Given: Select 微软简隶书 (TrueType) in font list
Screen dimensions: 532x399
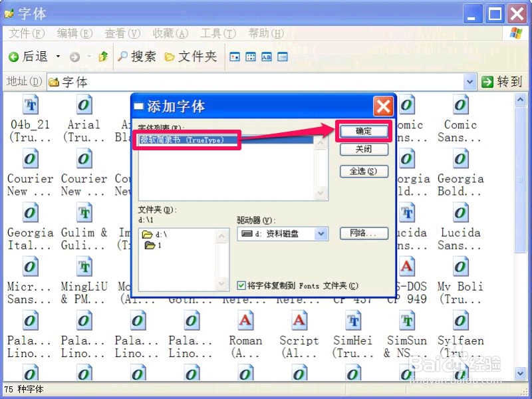Looking at the screenshot, I should click(x=226, y=140).
